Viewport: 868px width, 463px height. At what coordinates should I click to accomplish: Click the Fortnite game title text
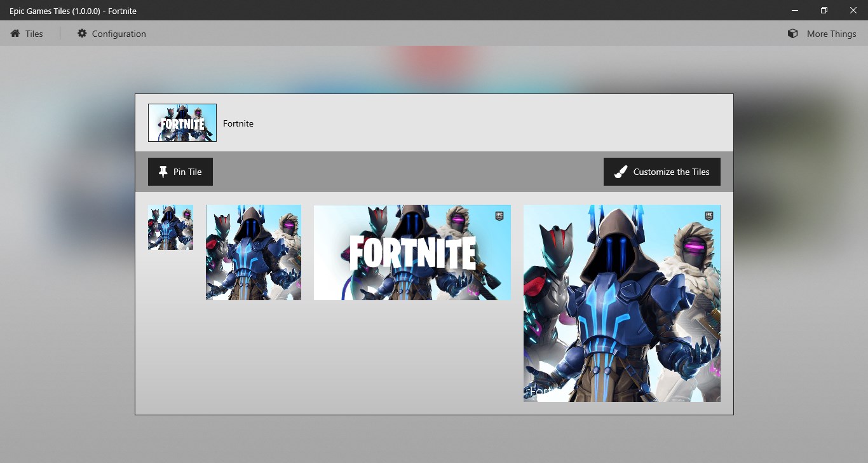[238, 123]
